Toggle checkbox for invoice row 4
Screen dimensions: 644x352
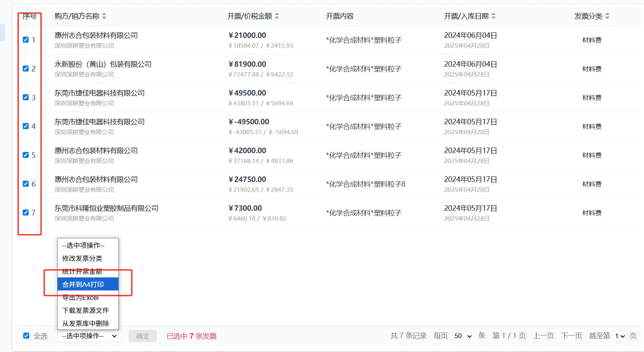[26, 126]
